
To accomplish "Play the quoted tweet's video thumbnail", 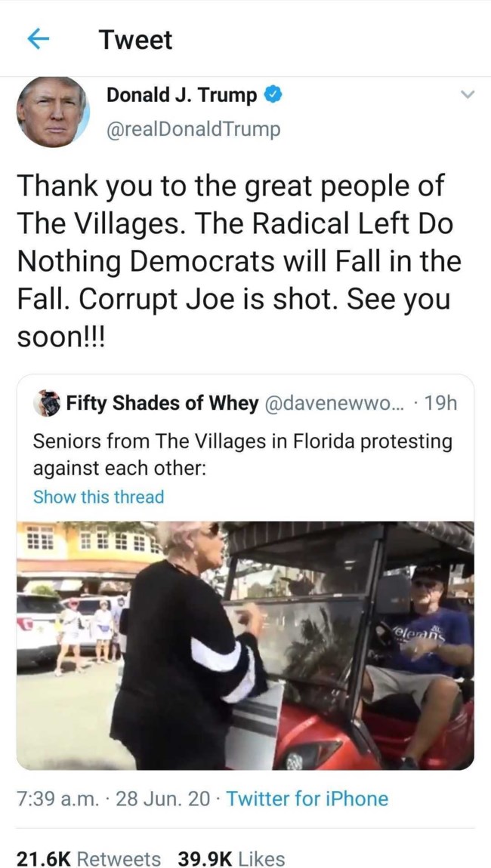I will tap(246, 645).
